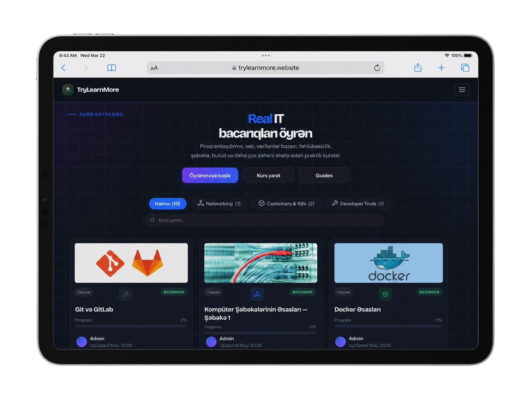Open the Git və GitLab course title
The image size is (532, 399).
(94, 309)
